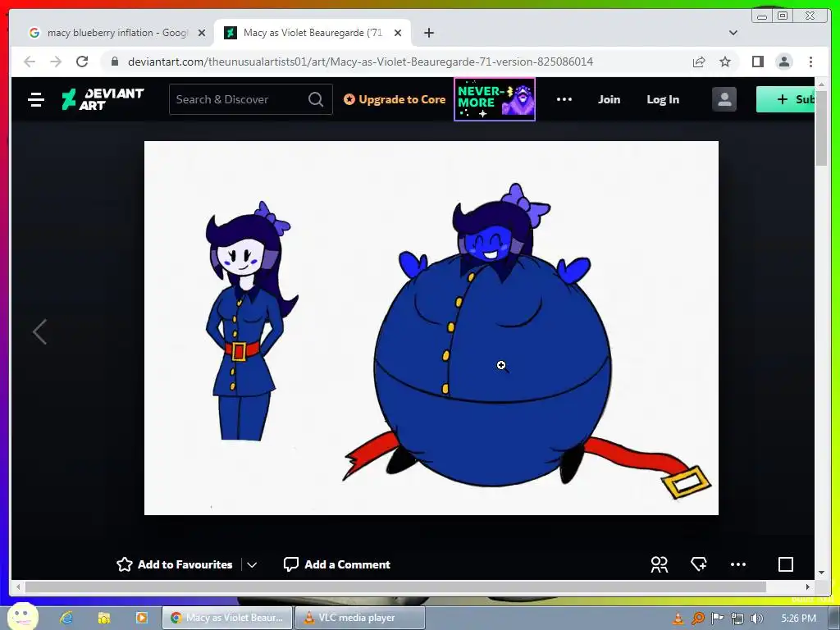The image size is (840, 630).
Task: Open the DeviantArt hamburger menu
Action: [36, 99]
